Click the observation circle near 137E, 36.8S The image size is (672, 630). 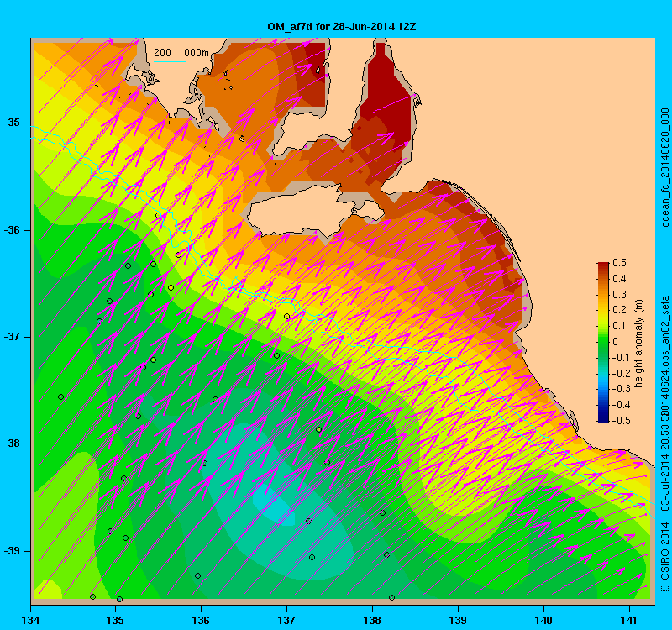pos(286,317)
